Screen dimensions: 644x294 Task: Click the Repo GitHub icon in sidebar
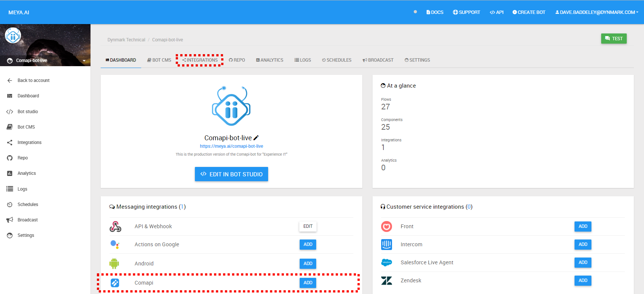click(10, 158)
